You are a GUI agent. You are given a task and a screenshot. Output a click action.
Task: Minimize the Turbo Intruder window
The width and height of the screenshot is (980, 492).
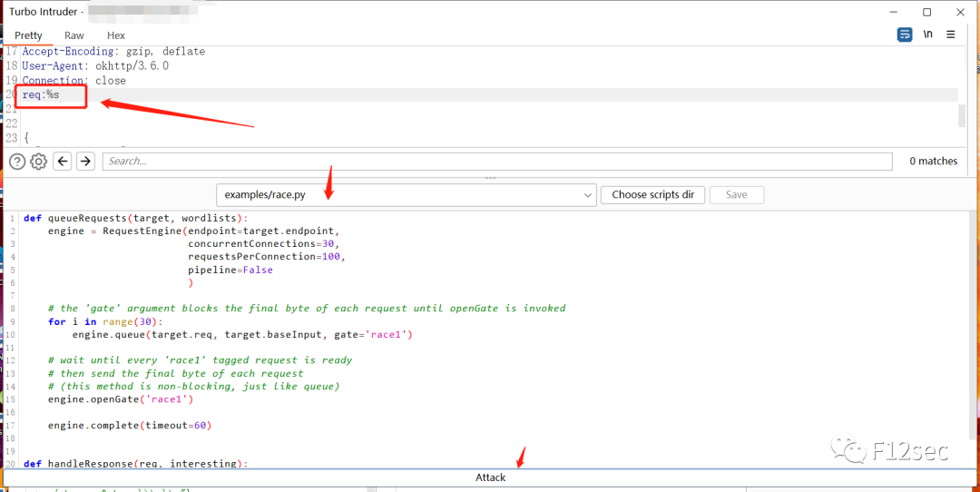(x=895, y=12)
